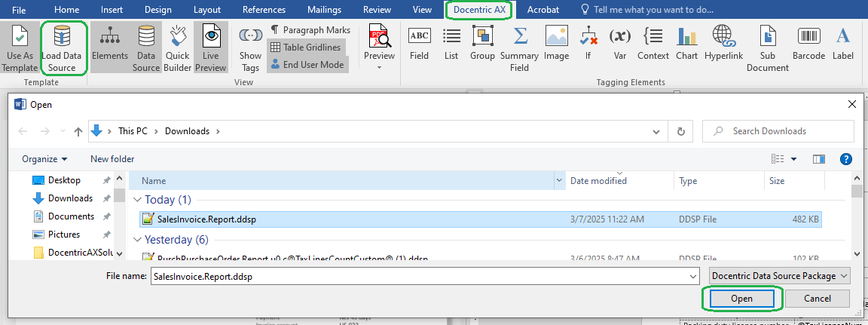This screenshot has width=868, height=325.
Task: Click the PDF Preview icon
Action: (x=379, y=36)
